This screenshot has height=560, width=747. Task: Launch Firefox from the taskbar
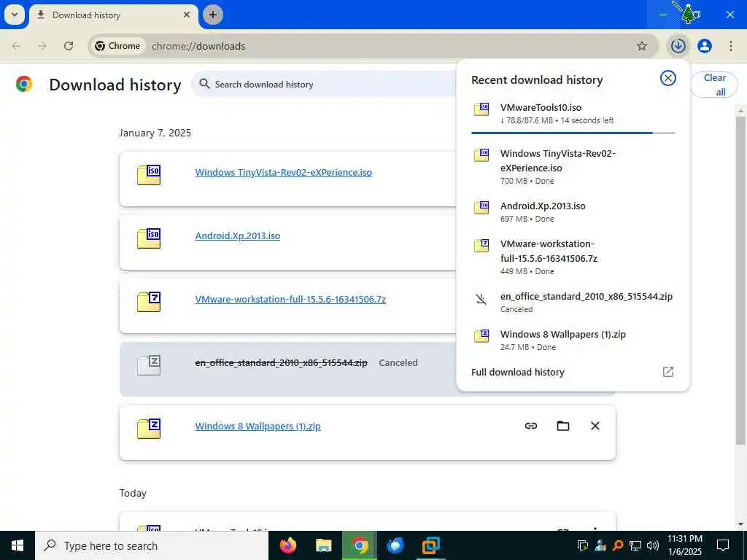click(287, 545)
